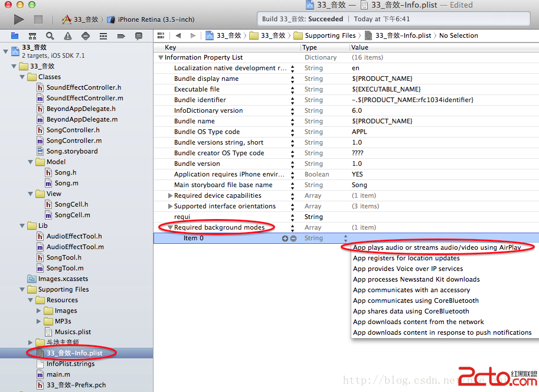
Task: Show the Issue navigator warning icon
Action: pos(68,36)
